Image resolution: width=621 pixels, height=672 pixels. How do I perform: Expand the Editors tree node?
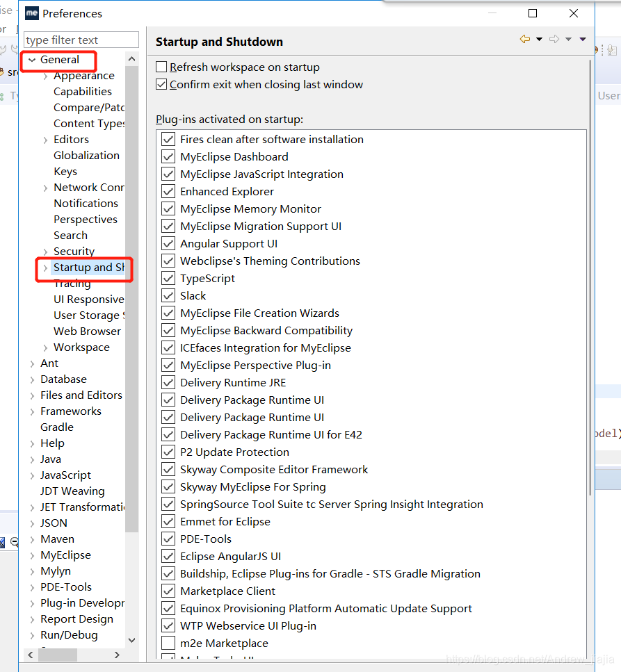(45, 140)
